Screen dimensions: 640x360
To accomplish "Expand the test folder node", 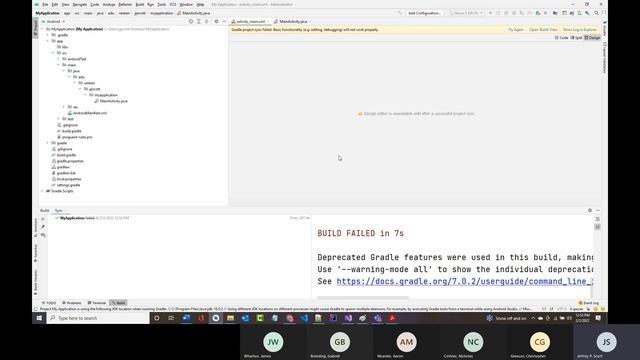I will [58, 119].
